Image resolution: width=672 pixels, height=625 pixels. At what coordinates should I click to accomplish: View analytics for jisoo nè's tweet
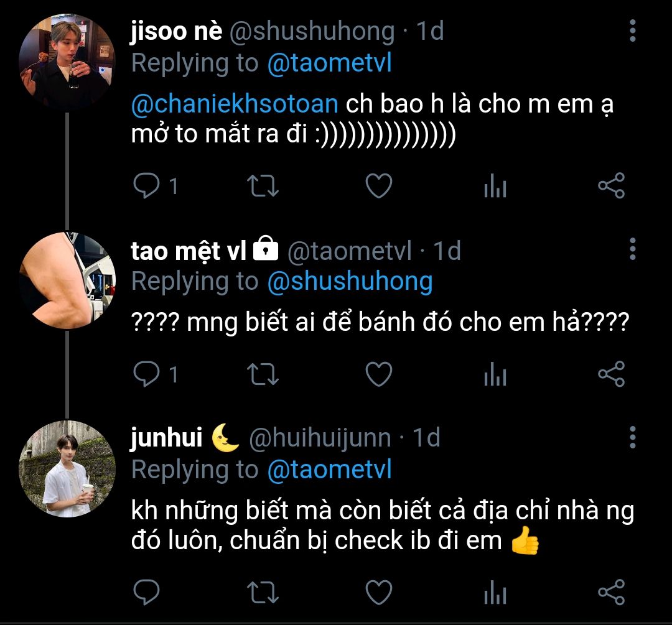tap(495, 186)
